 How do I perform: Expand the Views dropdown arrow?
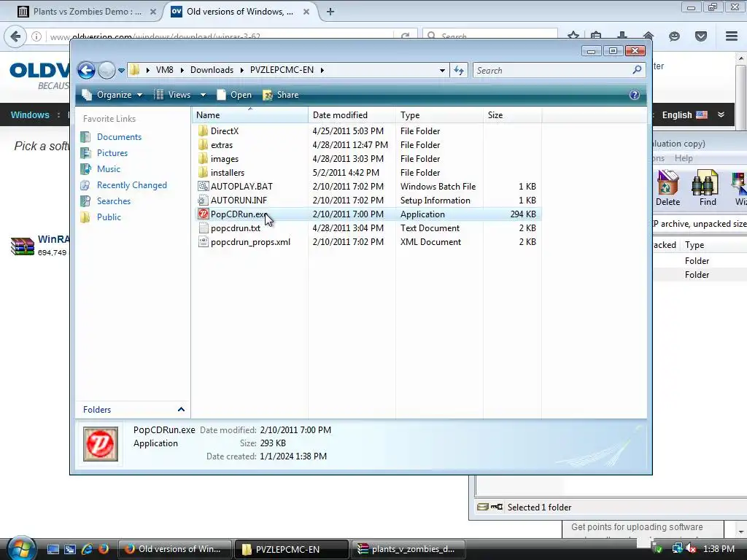pos(203,95)
